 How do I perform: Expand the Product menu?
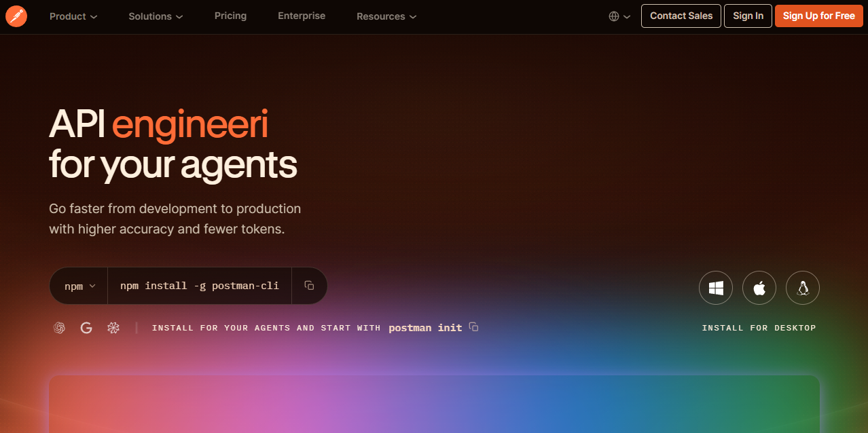point(73,16)
